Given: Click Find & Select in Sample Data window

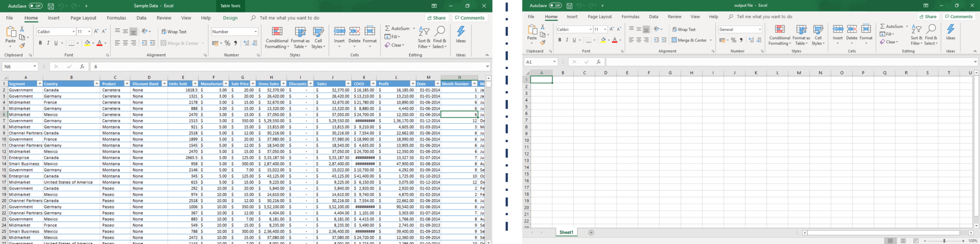Looking at the screenshot, I should point(439,37).
